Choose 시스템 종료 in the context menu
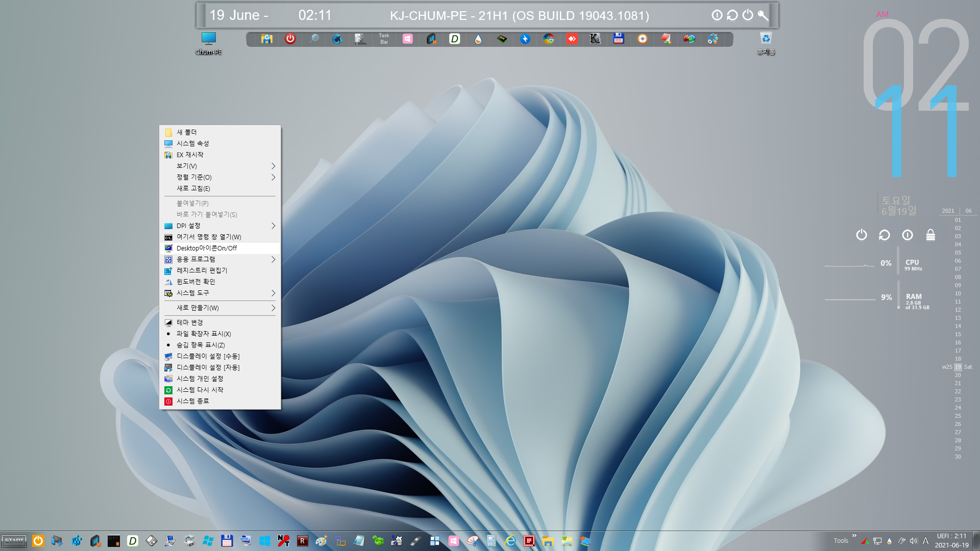980x551 pixels. (220, 401)
